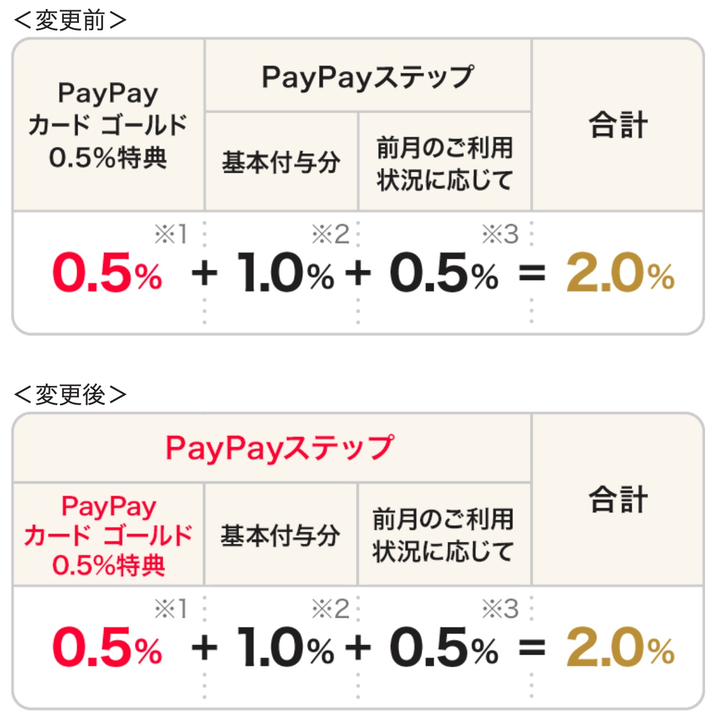Click ※3 footnote marker in bottom table
Image resolution: width=716 pixels, height=728 pixels.
(x=500, y=609)
